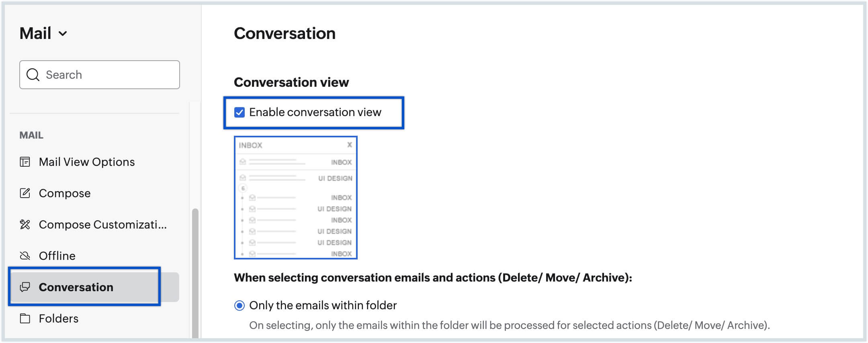868x343 pixels.
Task: Click the Folders folder icon
Action: tap(25, 318)
